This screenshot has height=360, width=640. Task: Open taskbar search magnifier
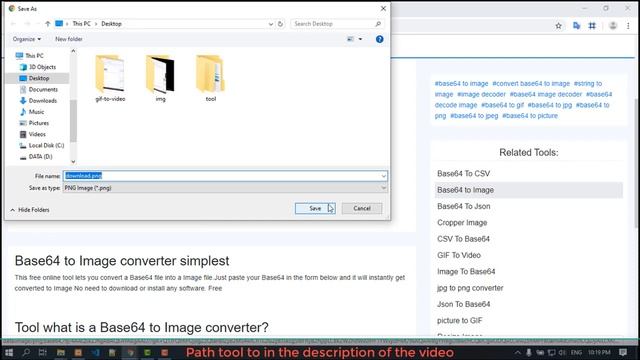26,353
